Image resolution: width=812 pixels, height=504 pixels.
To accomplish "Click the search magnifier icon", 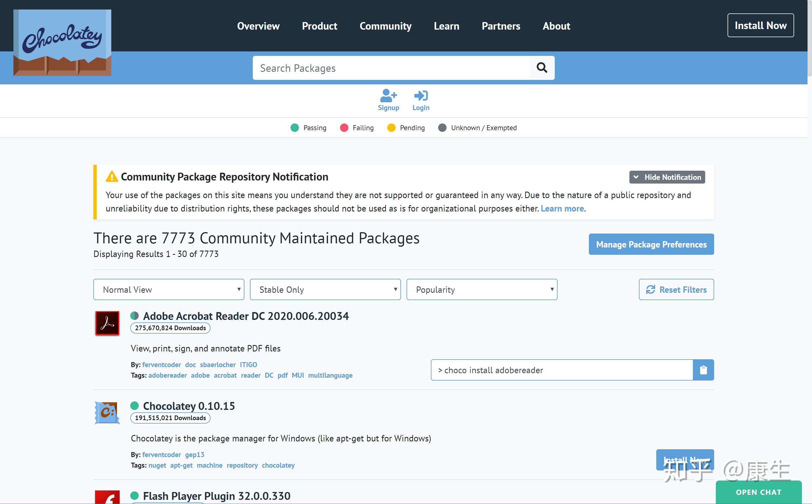I will [x=542, y=68].
